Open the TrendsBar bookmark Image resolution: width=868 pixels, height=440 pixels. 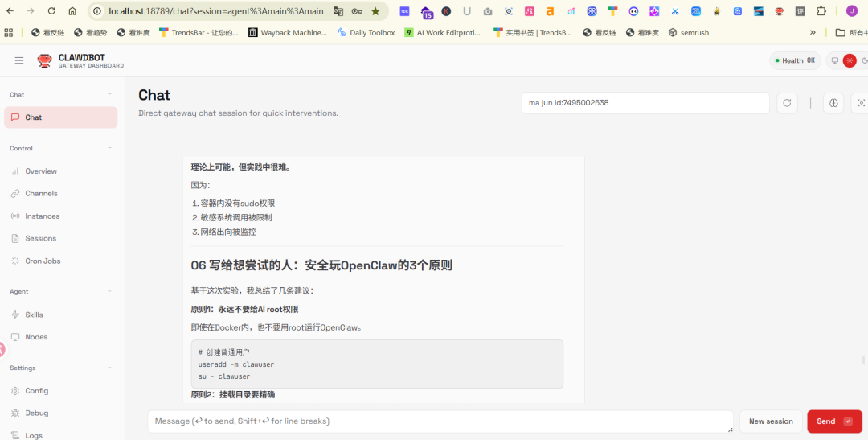click(x=199, y=33)
